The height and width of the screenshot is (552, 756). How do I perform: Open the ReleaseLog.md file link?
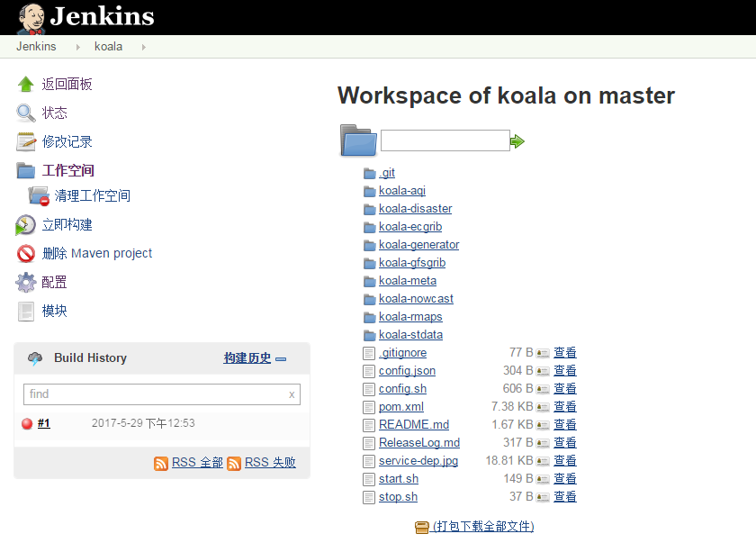[419, 443]
